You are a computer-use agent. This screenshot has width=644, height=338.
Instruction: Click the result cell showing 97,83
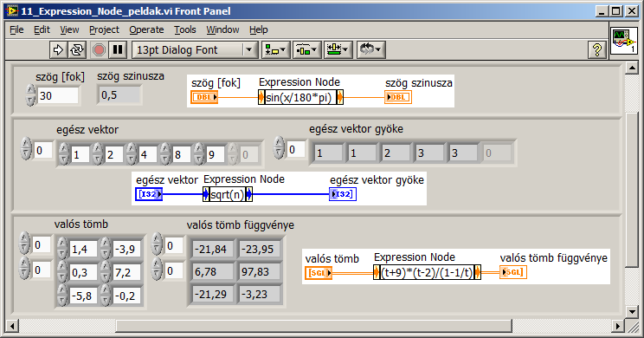[260, 272]
